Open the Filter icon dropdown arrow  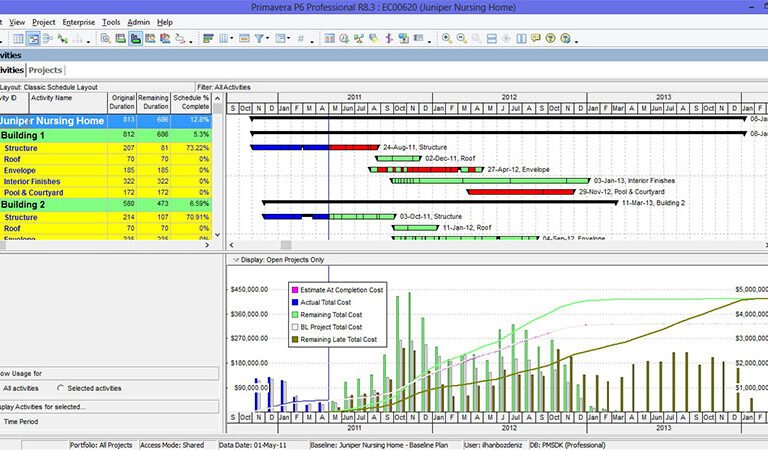(267, 38)
